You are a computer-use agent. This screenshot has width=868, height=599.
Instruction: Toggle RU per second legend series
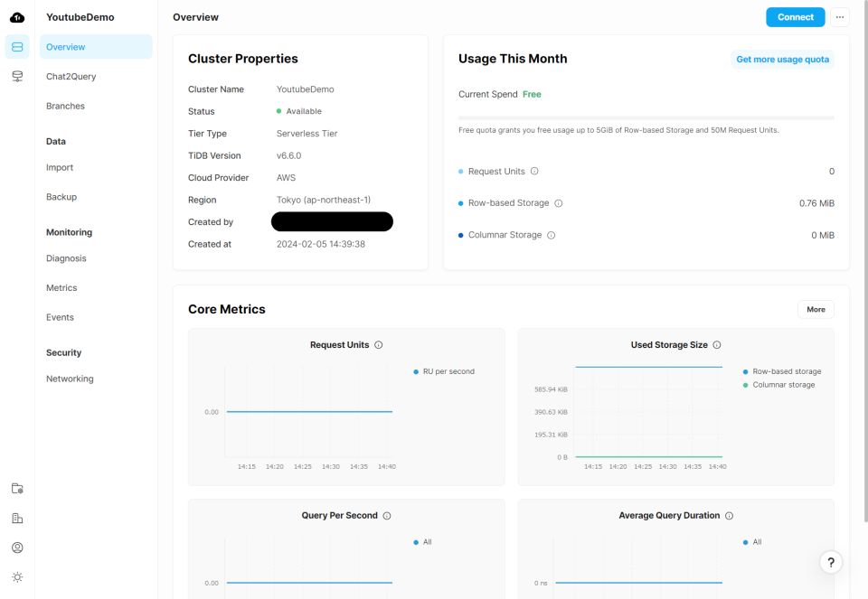tap(444, 371)
